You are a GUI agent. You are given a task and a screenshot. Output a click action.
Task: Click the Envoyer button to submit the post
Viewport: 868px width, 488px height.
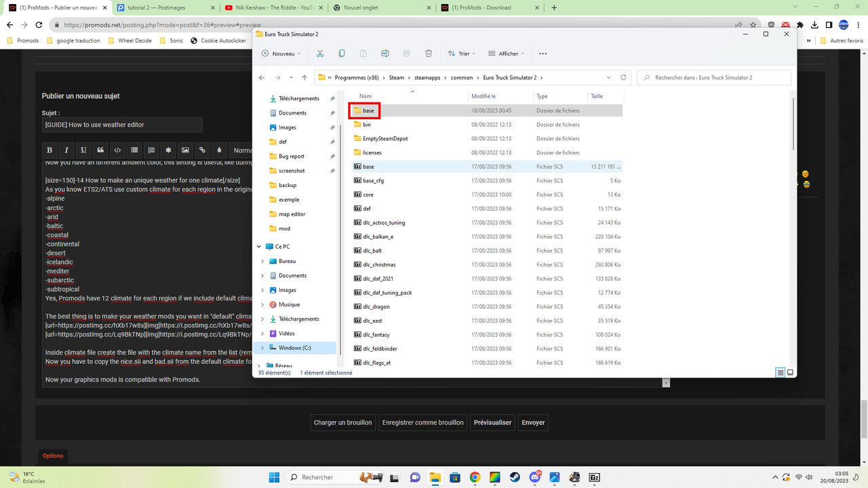[x=533, y=422]
